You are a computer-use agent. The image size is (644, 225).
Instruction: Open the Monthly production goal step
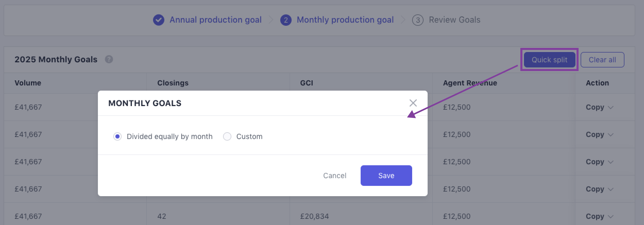[x=345, y=20]
